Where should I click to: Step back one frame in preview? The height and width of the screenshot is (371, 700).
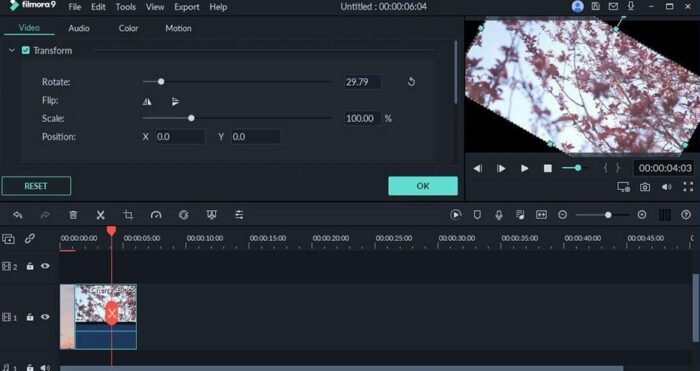[x=478, y=168]
